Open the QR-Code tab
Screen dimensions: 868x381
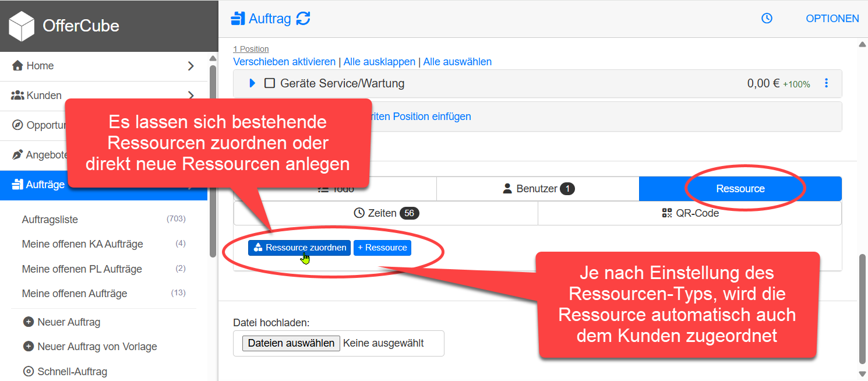(x=690, y=213)
